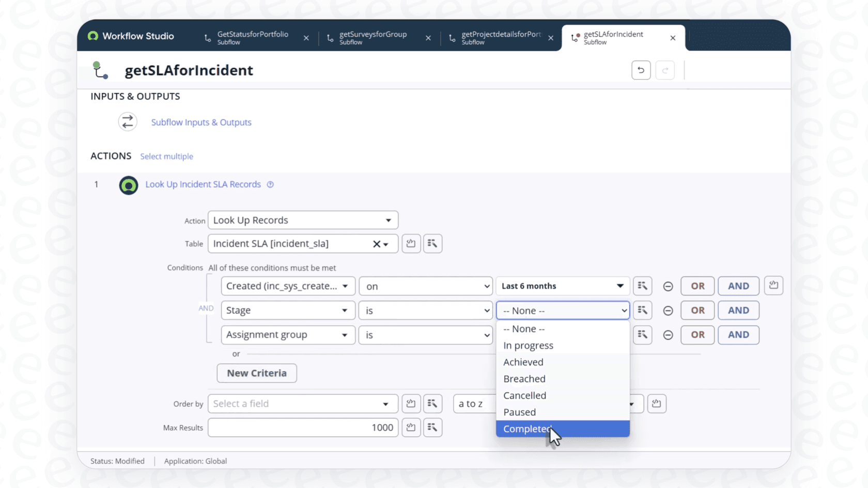Screen dimensions: 868x488
Task: Open the data pill editor for the Created condition
Action: (x=643, y=286)
